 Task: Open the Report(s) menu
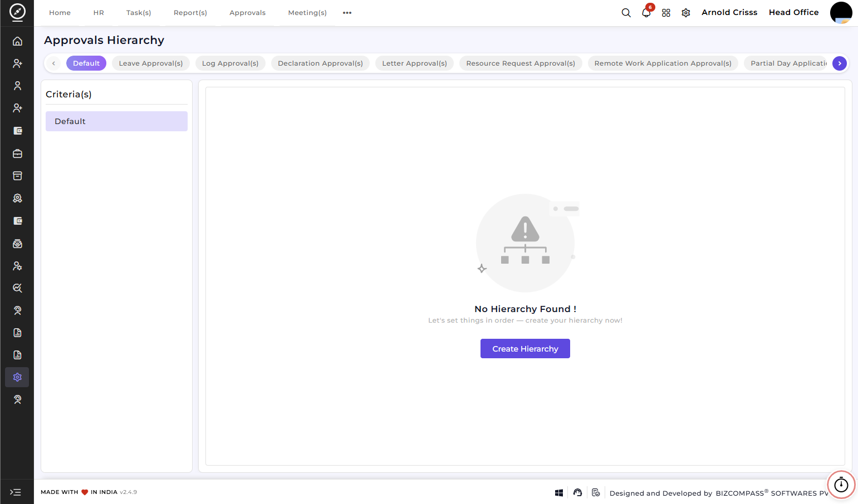(x=190, y=13)
